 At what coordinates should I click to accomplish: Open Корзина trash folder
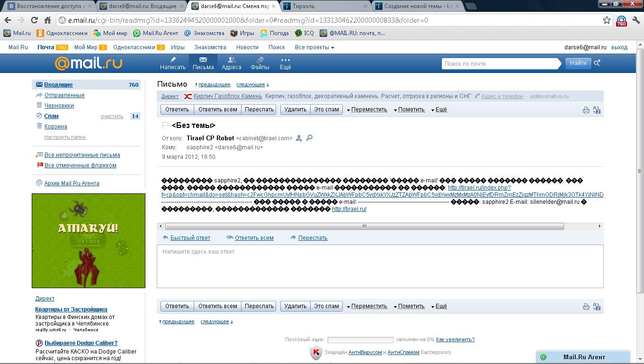(56, 127)
